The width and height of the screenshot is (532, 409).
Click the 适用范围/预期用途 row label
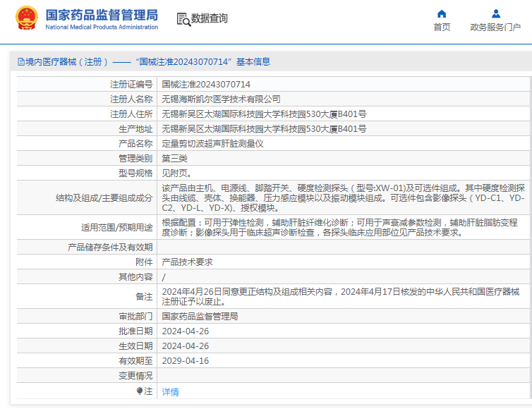pyautogui.click(x=117, y=227)
